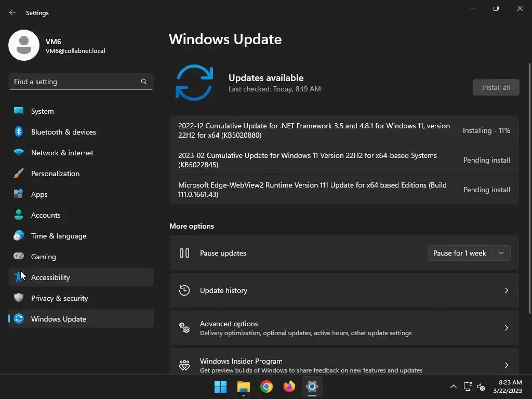Viewport: 532px width, 399px height.
Task: Open Accessibility settings category
Action: pyautogui.click(x=81, y=277)
